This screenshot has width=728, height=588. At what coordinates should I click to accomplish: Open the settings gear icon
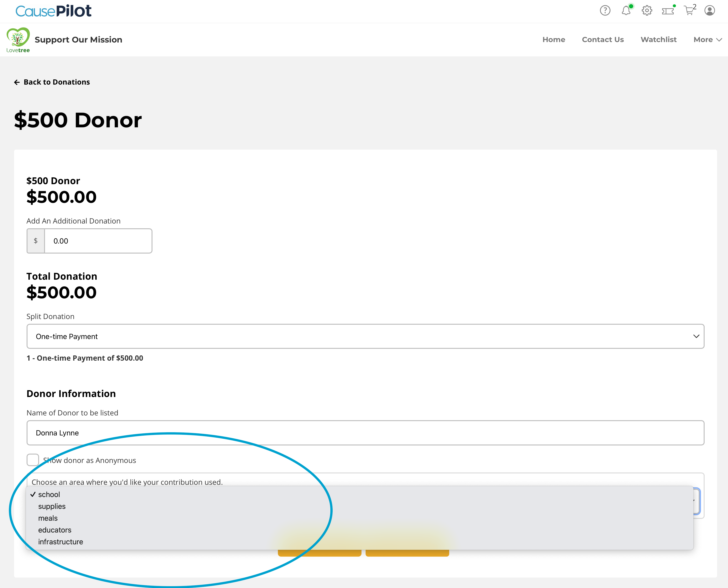tap(647, 10)
